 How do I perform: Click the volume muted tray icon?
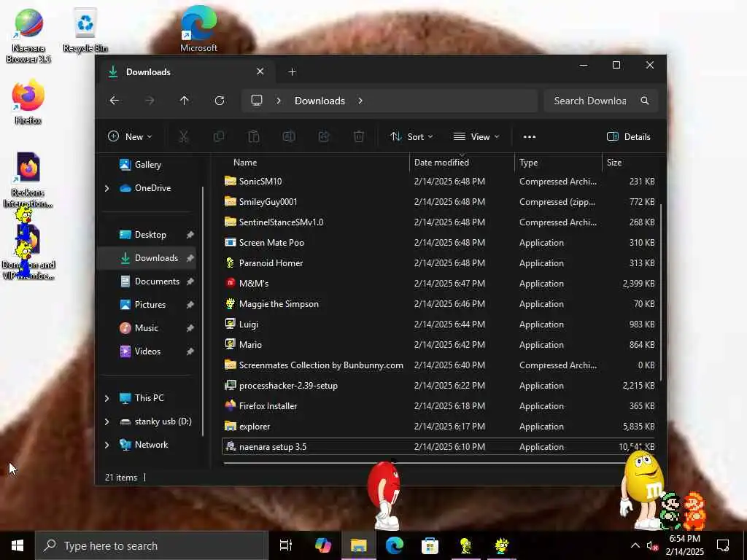[652, 545]
